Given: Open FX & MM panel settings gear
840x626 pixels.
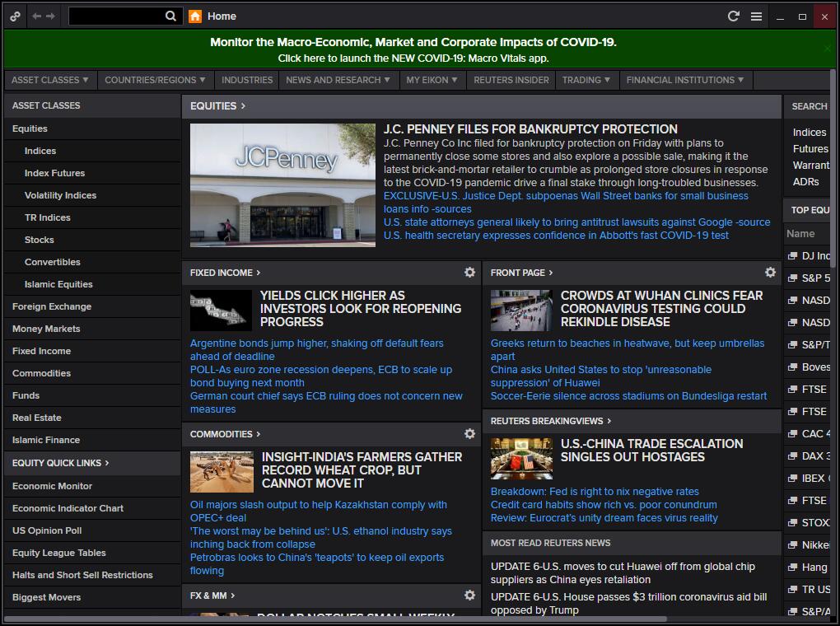Looking at the screenshot, I should [469, 595].
